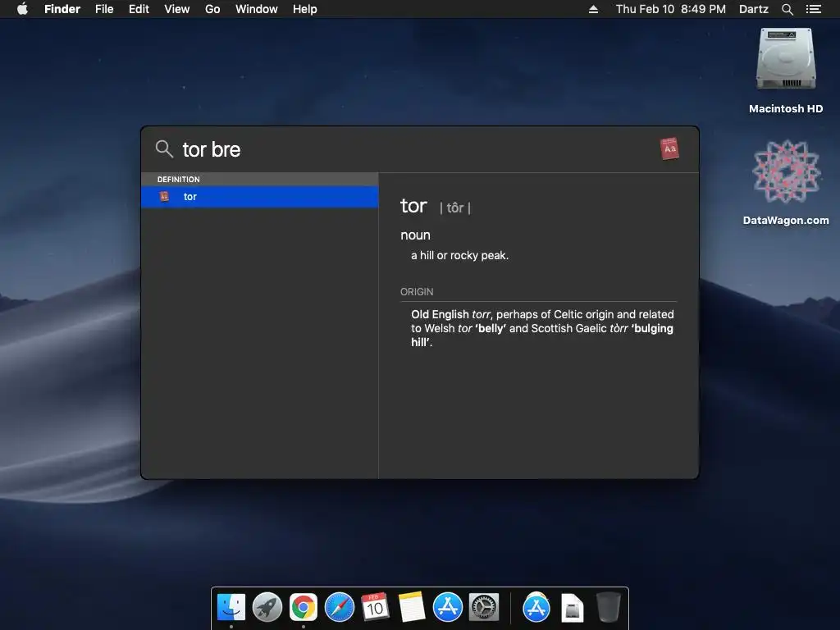Click the Spotlight magnifier in the menu bar

[x=787, y=9]
